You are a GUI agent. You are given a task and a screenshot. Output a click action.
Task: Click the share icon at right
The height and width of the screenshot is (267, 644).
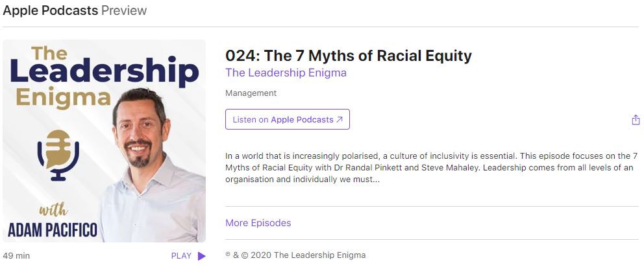(x=636, y=120)
